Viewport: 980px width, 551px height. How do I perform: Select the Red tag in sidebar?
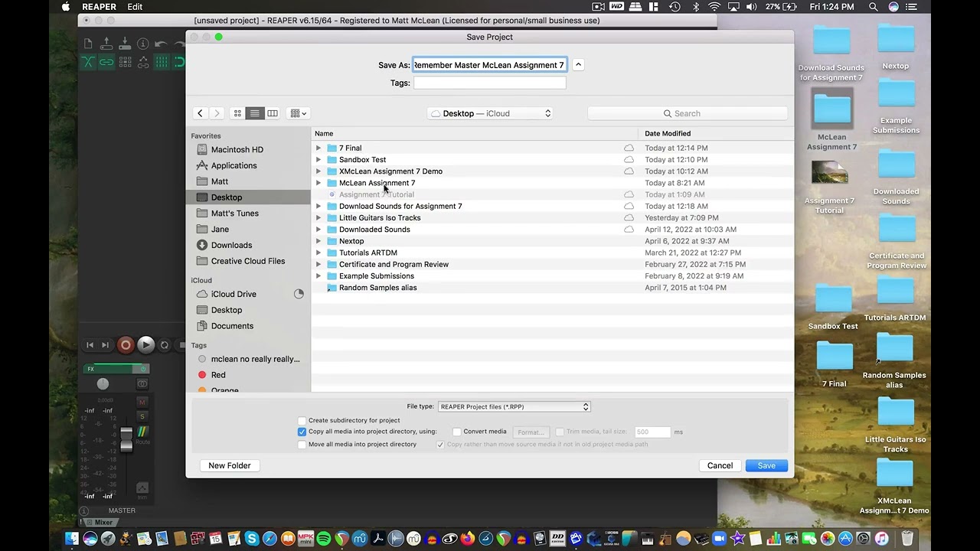click(250, 375)
